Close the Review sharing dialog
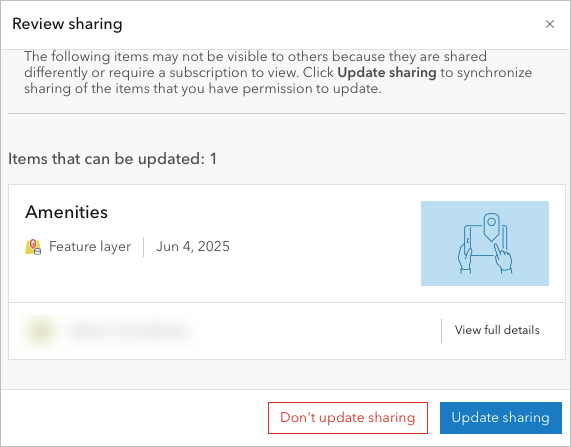 click(550, 24)
